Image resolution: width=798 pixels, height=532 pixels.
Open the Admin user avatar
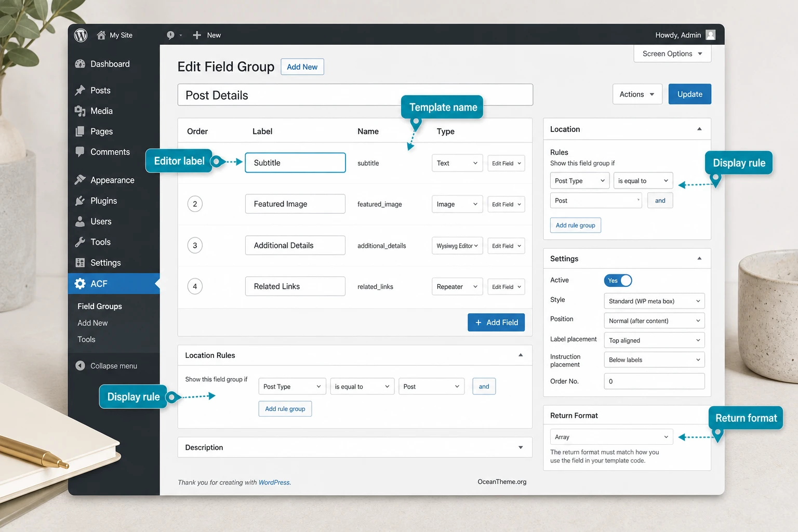[711, 35]
